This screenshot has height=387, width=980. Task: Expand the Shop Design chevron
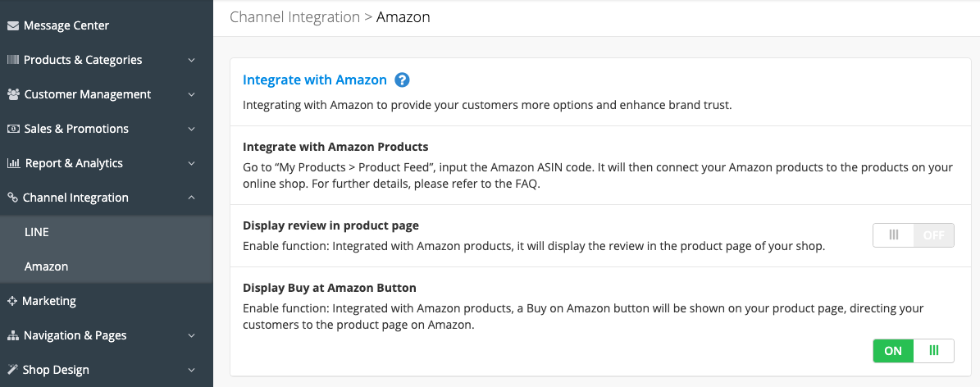[x=192, y=370]
